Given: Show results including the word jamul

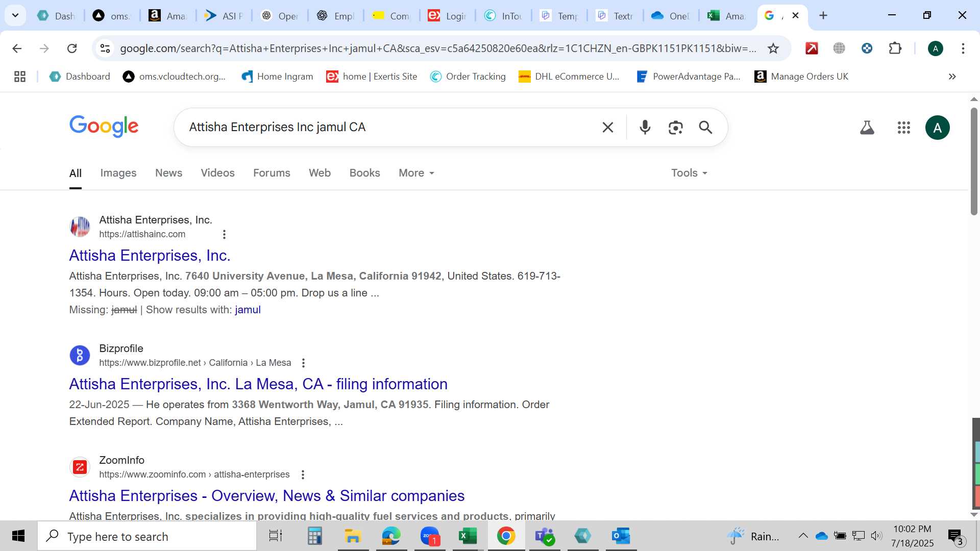Looking at the screenshot, I should (x=248, y=310).
